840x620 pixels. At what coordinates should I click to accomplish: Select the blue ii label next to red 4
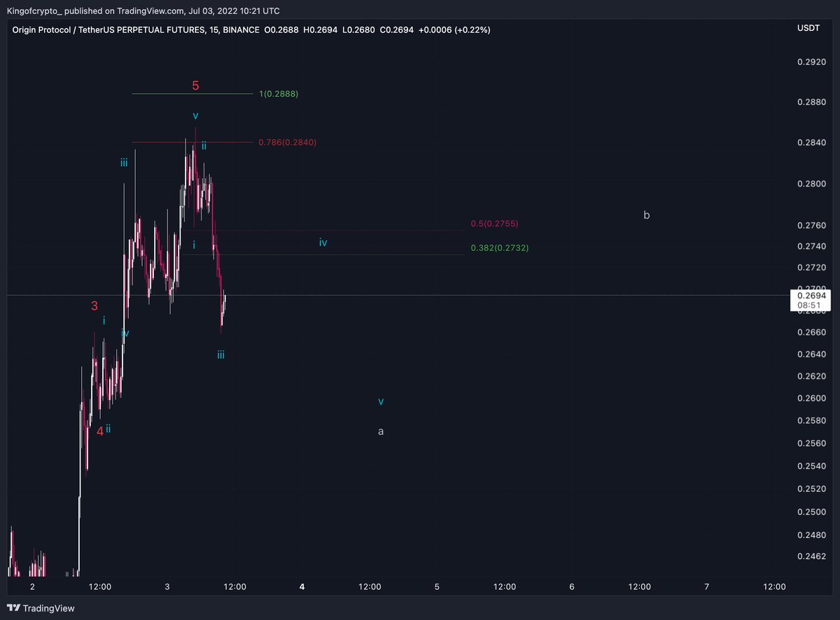(x=108, y=429)
